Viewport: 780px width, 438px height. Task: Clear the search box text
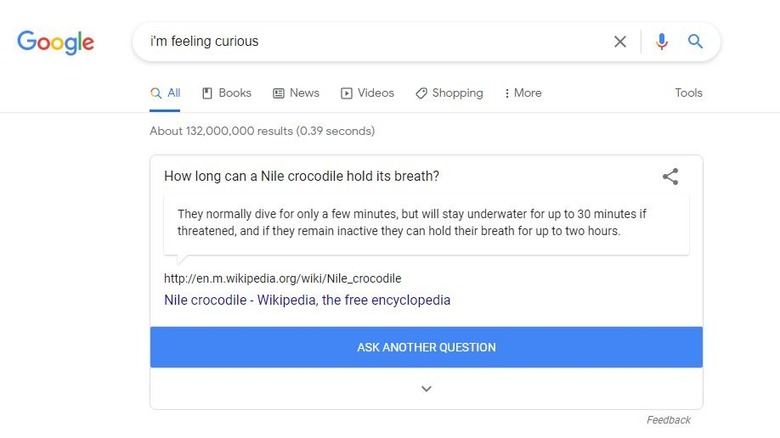[x=620, y=42]
